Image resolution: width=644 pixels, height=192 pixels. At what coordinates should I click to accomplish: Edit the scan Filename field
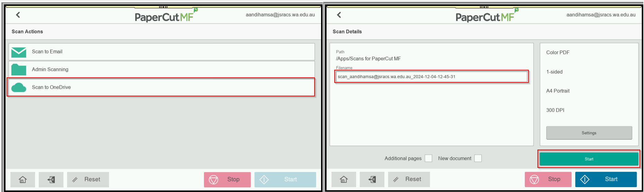pyautogui.click(x=432, y=77)
